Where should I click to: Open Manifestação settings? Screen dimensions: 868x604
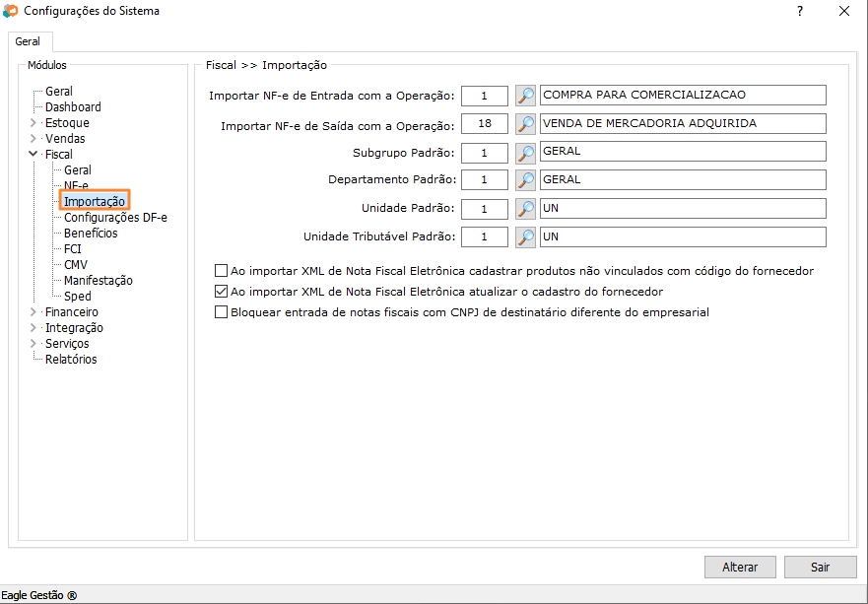pyautogui.click(x=98, y=281)
